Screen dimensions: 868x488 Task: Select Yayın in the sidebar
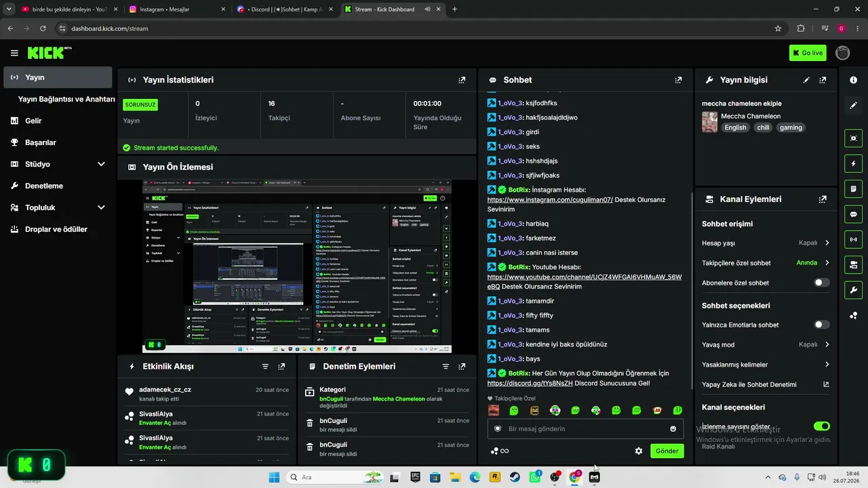[58, 77]
